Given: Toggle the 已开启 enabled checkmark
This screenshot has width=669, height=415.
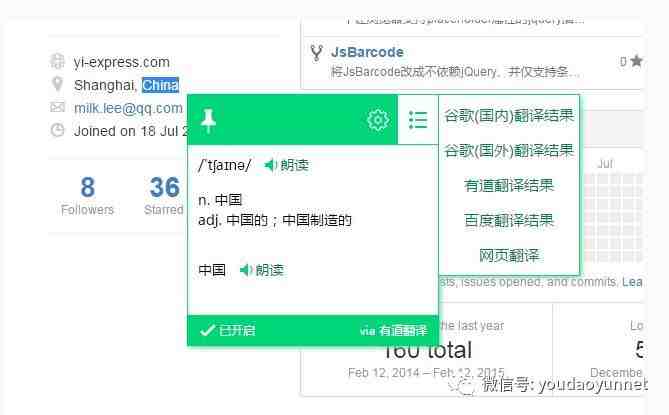Looking at the screenshot, I should (x=227, y=331).
